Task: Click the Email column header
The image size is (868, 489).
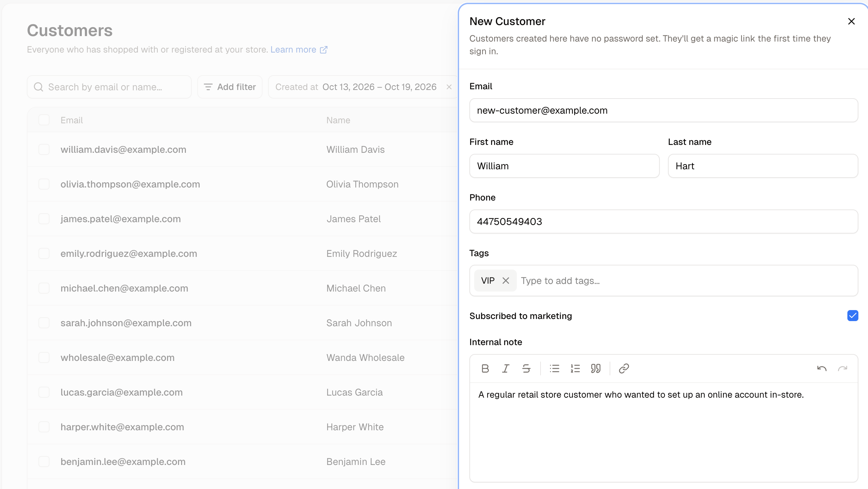Action: point(71,120)
